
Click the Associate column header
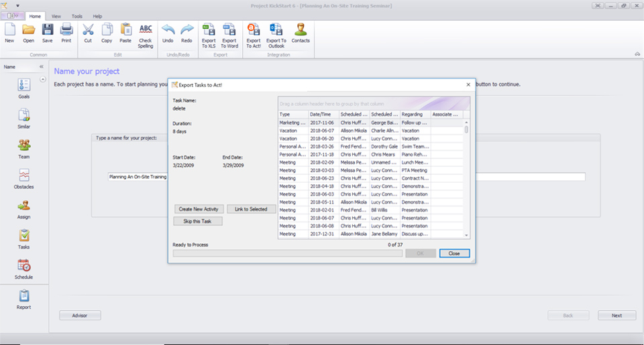pos(447,115)
